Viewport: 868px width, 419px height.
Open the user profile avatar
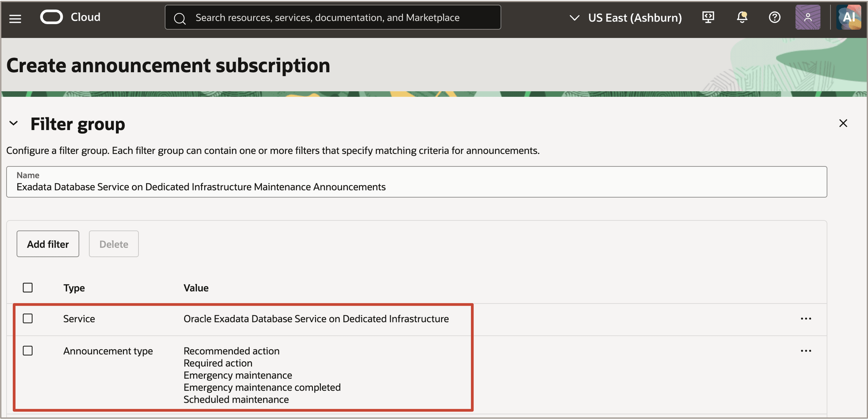click(808, 17)
